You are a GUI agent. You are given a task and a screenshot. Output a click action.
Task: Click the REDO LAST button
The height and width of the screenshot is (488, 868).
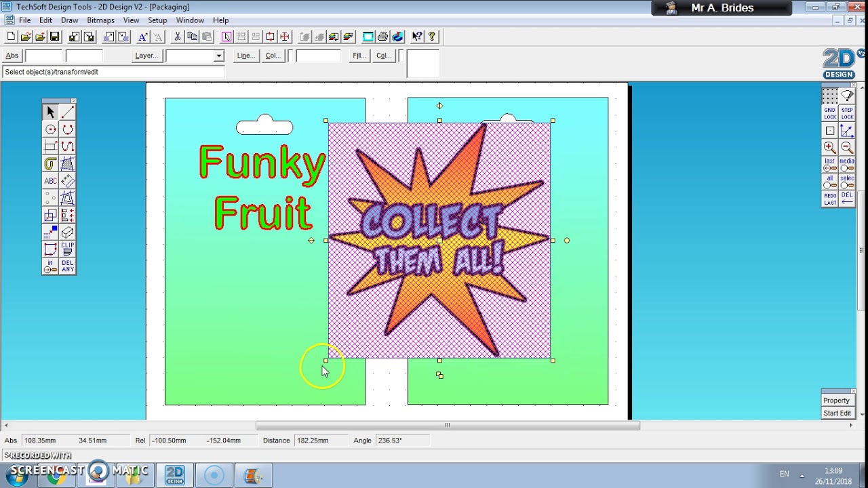829,199
